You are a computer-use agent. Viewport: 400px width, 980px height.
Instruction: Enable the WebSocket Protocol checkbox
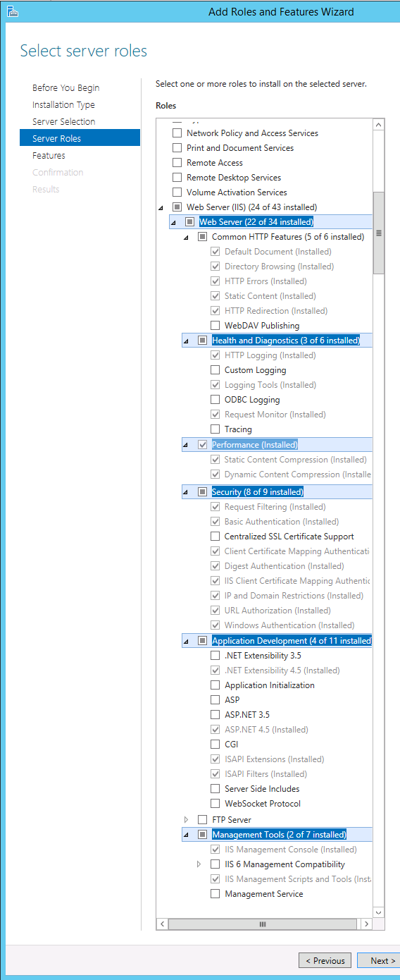point(215,804)
